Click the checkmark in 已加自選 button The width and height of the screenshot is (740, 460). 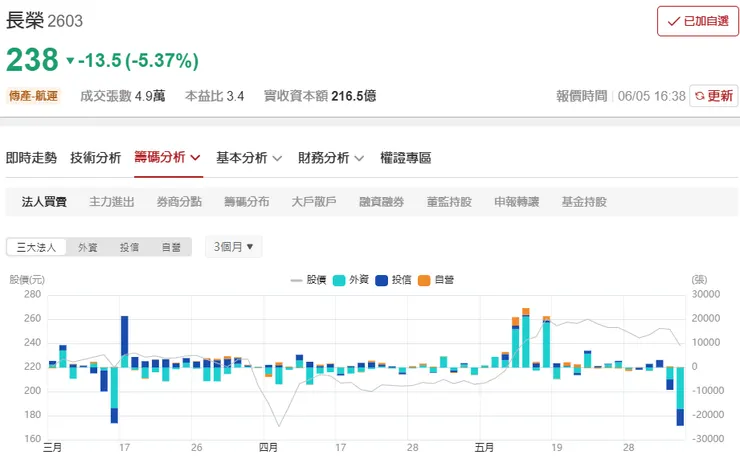(x=673, y=21)
